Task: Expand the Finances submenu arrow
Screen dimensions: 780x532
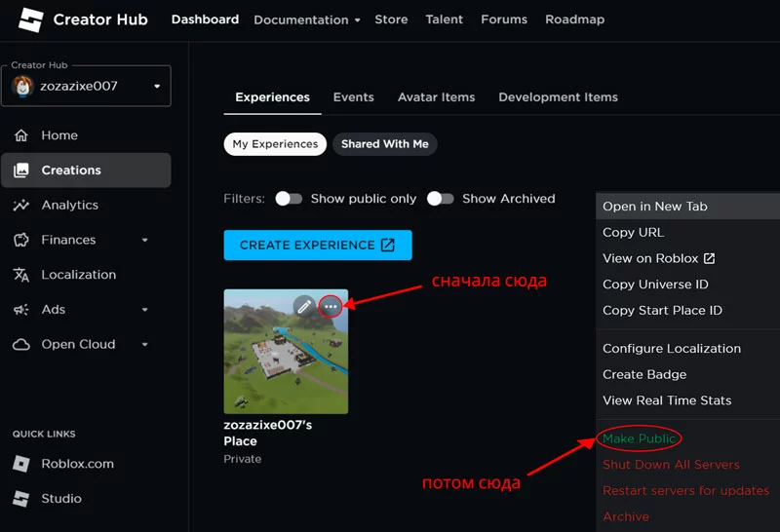Action: click(144, 240)
